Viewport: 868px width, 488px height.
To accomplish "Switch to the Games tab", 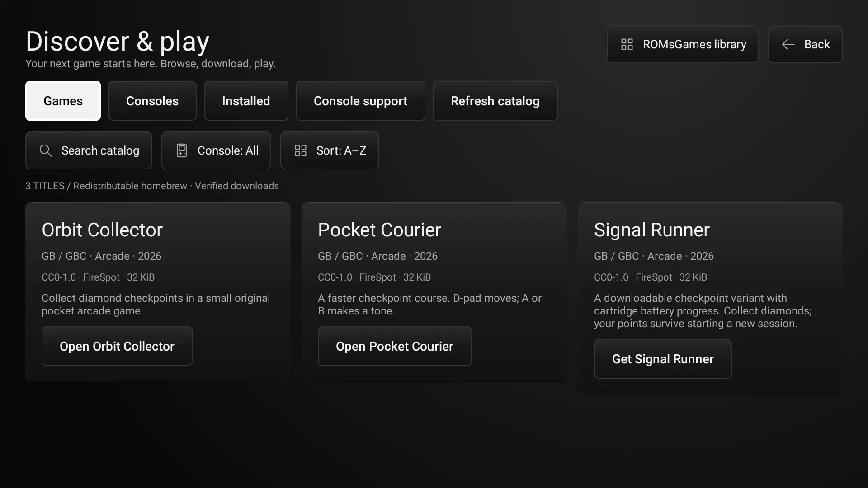I will pos(63,101).
